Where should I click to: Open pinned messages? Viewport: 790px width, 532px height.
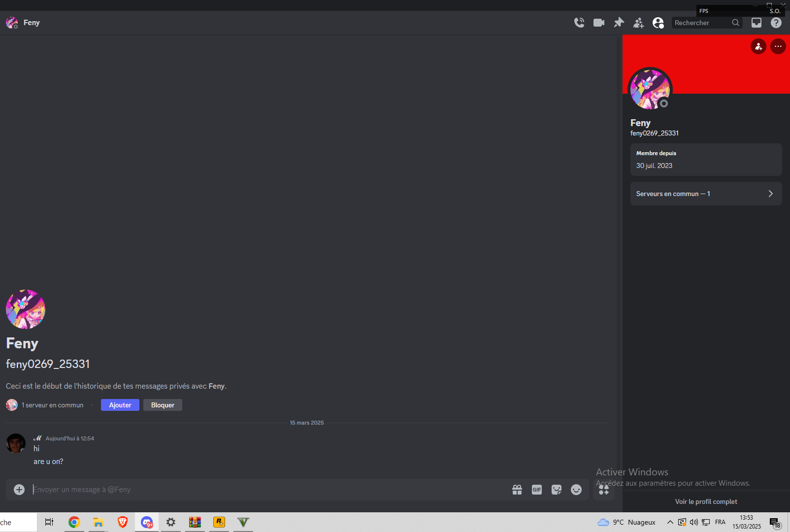coord(619,23)
